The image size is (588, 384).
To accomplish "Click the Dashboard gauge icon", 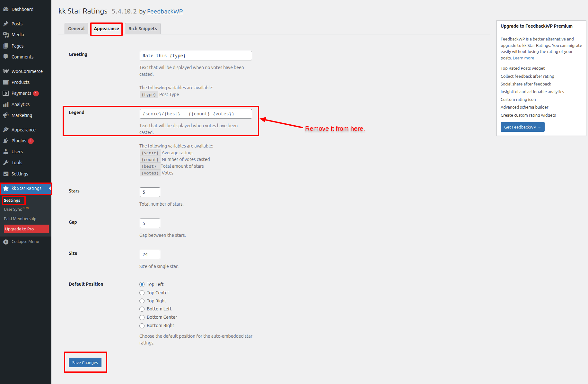I will (x=6, y=9).
